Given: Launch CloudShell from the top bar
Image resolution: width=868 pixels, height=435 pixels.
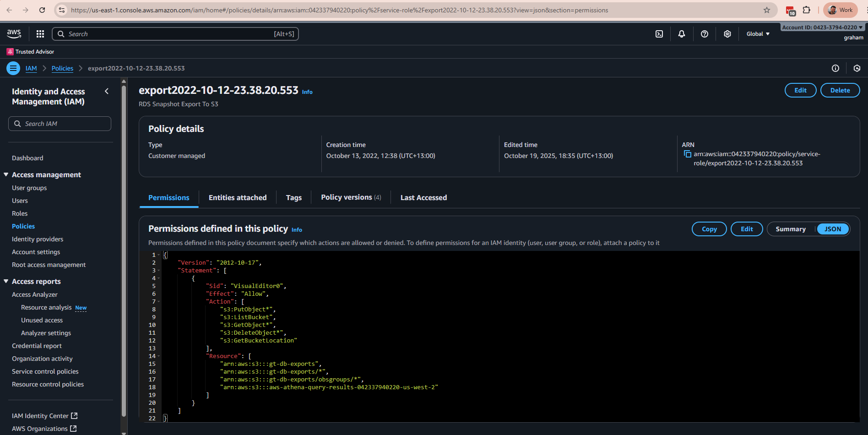Looking at the screenshot, I should 659,33.
